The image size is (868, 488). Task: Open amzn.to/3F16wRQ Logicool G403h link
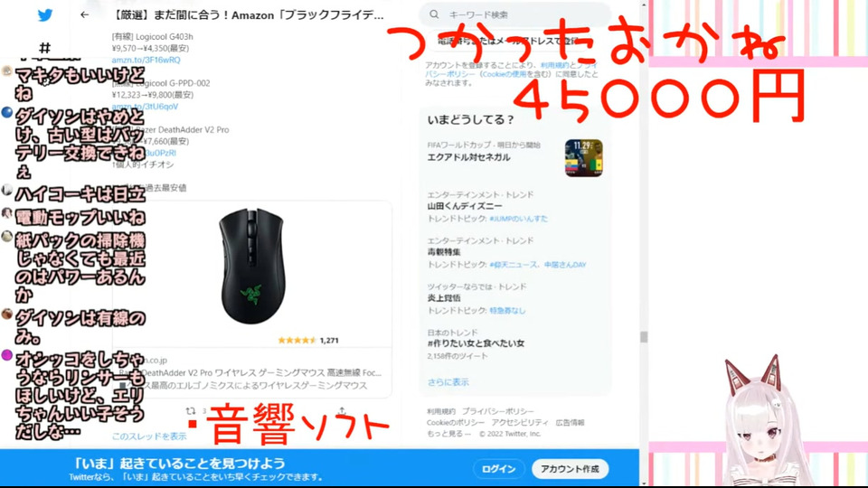tap(146, 60)
